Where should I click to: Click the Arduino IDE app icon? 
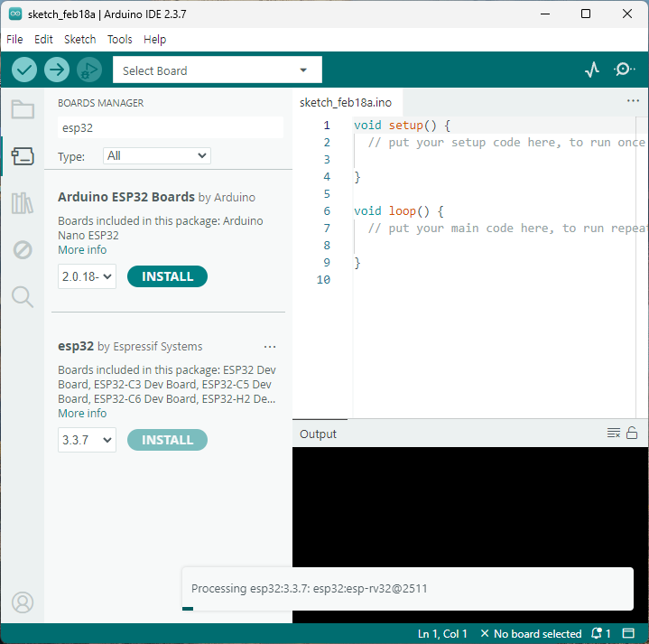pyautogui.click(x=15, y=14)
